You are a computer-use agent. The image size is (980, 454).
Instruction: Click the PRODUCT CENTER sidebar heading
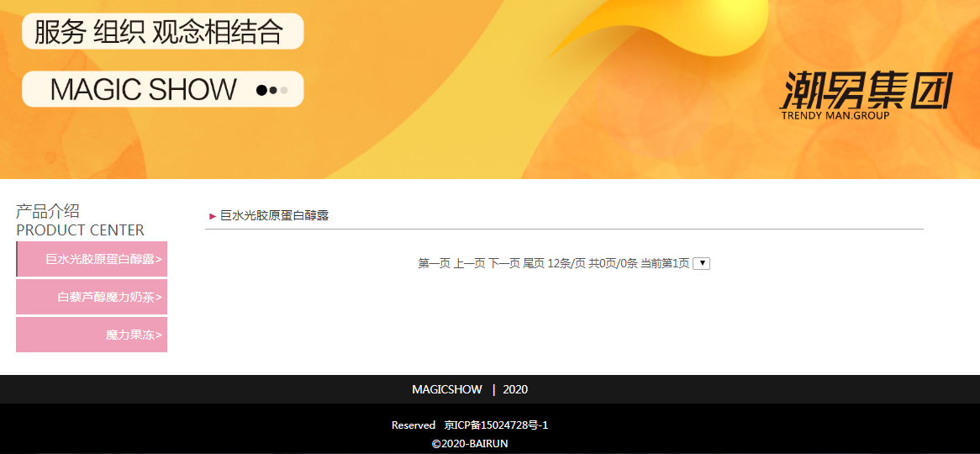pos(80,230)
